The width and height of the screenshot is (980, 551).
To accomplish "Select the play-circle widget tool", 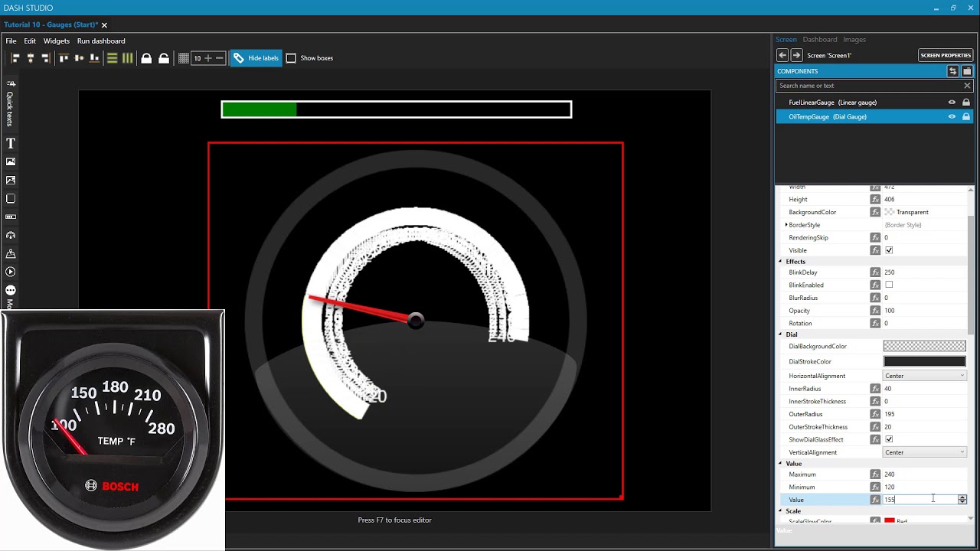I will tap(11, 272).
